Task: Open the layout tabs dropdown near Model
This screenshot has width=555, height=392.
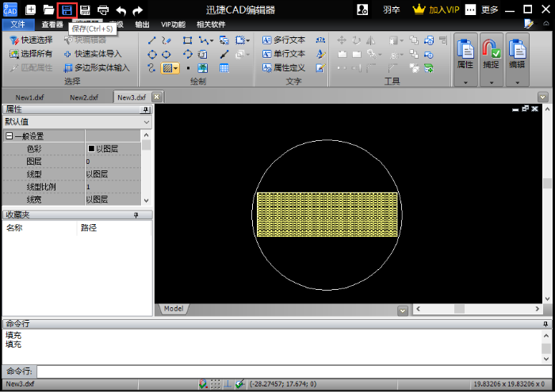Action: tap(403, 310)
